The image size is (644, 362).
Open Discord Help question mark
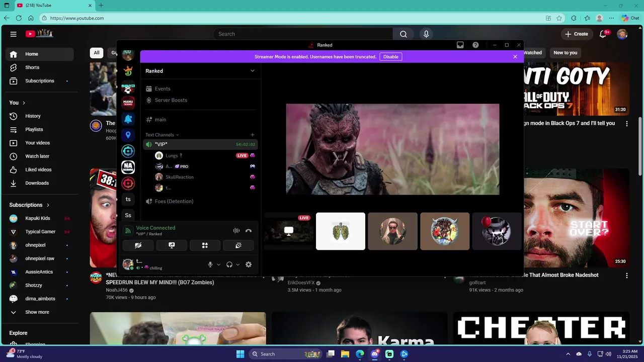click(475, 45)
